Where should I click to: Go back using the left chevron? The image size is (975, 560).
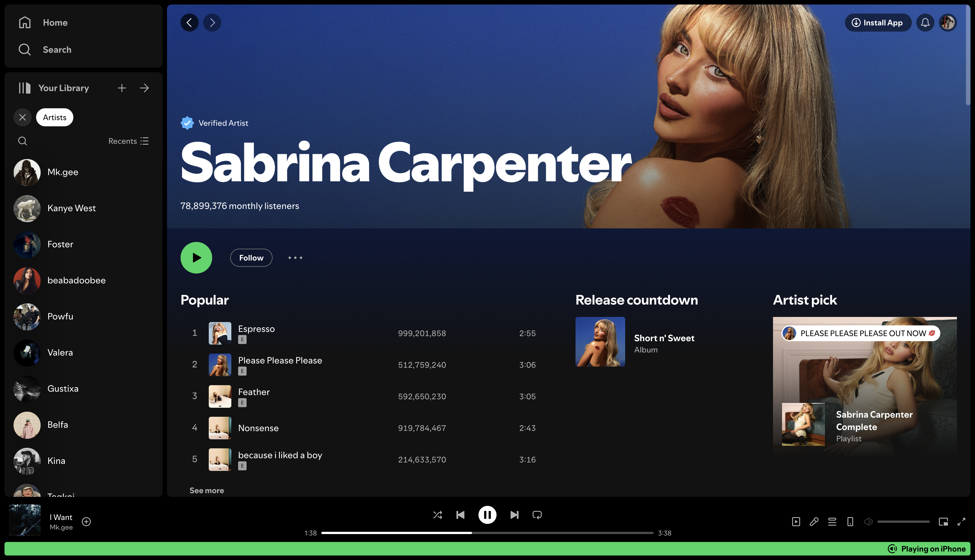pyautogui.click(x=189, y=23)
